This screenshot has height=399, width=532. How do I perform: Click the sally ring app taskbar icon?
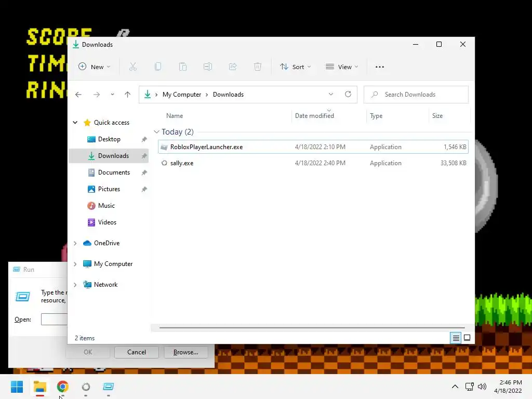(x=86, y=387)
